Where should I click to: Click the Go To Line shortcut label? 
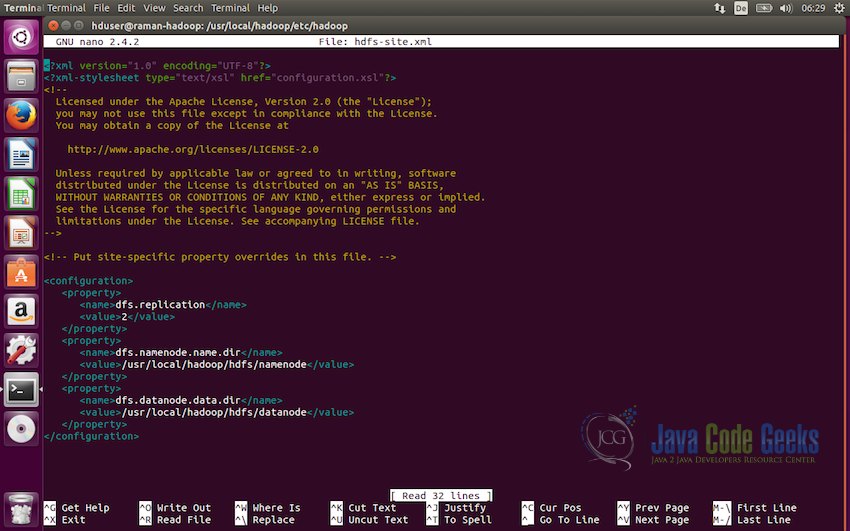[x=569, y=520]
